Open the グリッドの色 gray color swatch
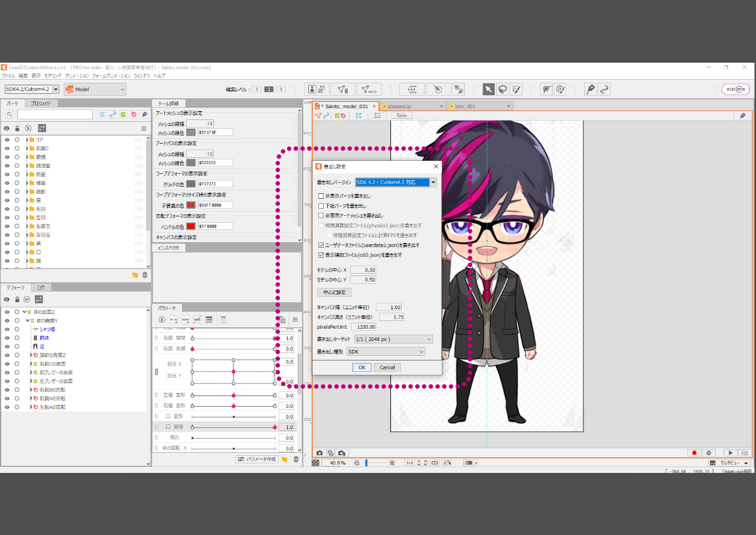 (191, 184)
